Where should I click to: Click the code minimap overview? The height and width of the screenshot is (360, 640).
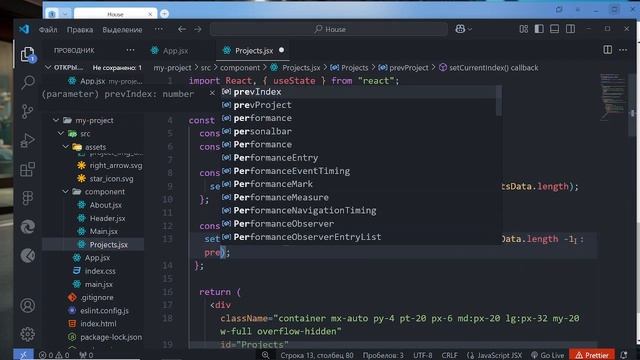pos(613,98)
